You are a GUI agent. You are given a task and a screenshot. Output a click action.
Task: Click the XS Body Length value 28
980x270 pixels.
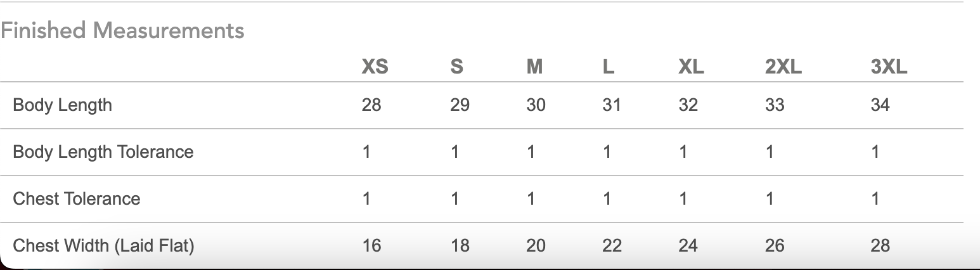(371, 105)
